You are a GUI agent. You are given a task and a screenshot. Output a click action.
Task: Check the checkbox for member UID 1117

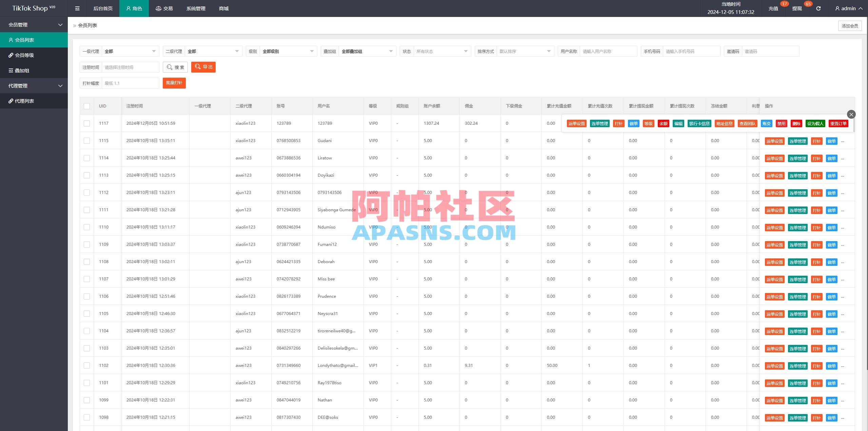tap(87, 123)
